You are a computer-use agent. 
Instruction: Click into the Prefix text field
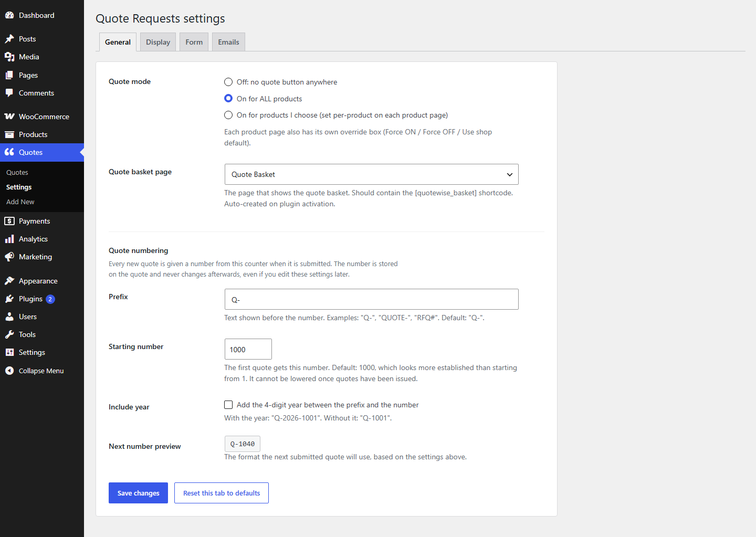[371, 299]
